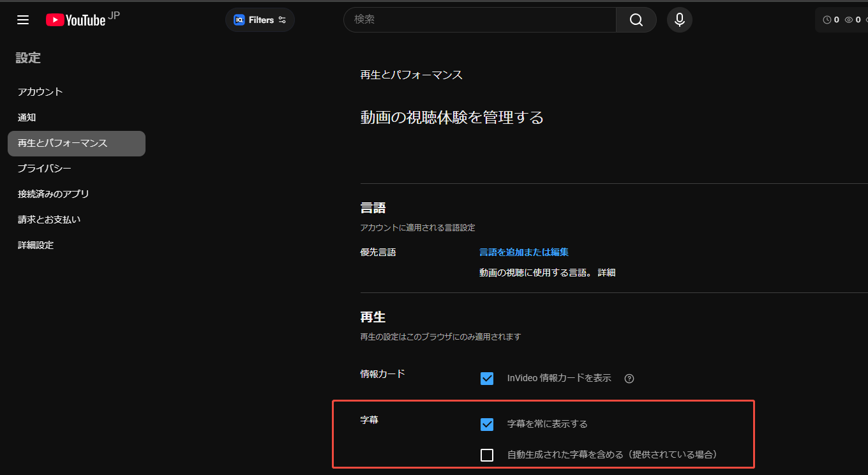This screenshot has width=868, height=475.
Task: Click inside the 検索 search field
Action: pyautogui.click(x=479, y=20)
